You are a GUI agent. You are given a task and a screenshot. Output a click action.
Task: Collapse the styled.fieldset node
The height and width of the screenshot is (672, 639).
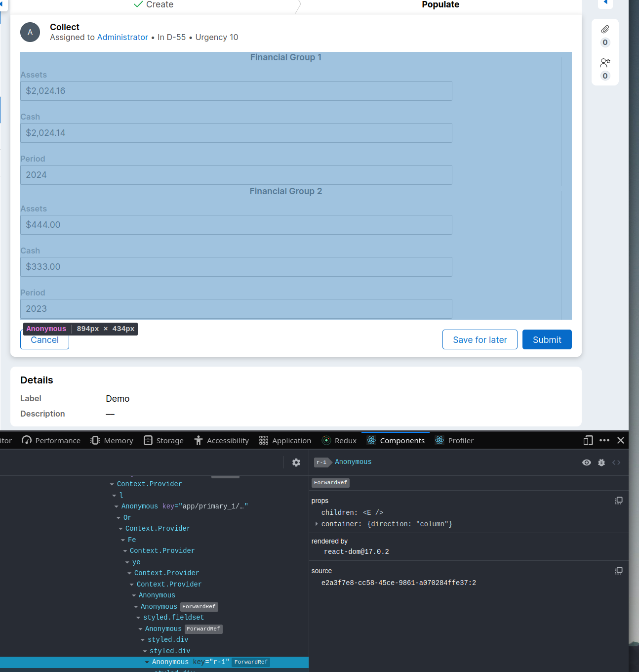click(x=138, y=618)
